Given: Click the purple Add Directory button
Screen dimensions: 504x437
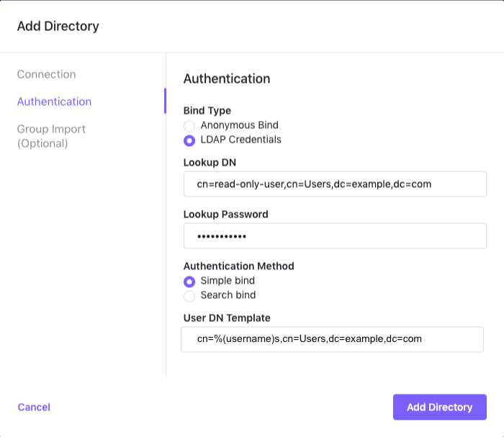Looking at the screenshot, I should tap(440, 407).
